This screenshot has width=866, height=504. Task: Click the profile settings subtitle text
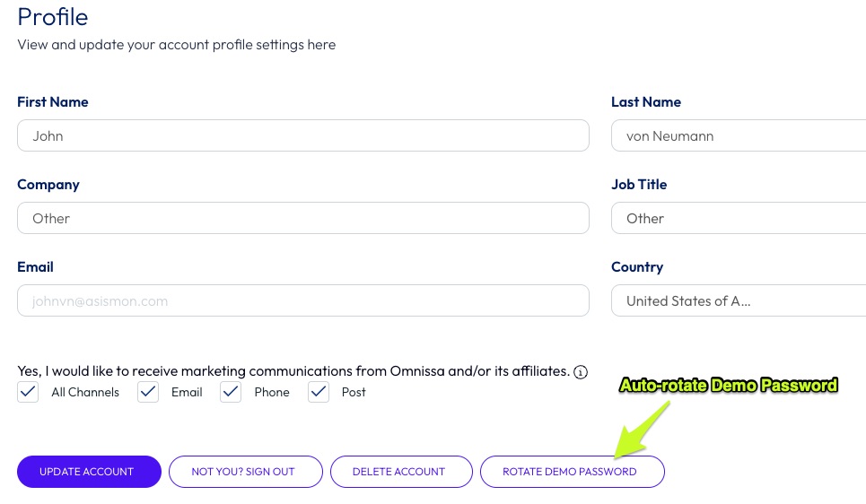click(176, 44)
